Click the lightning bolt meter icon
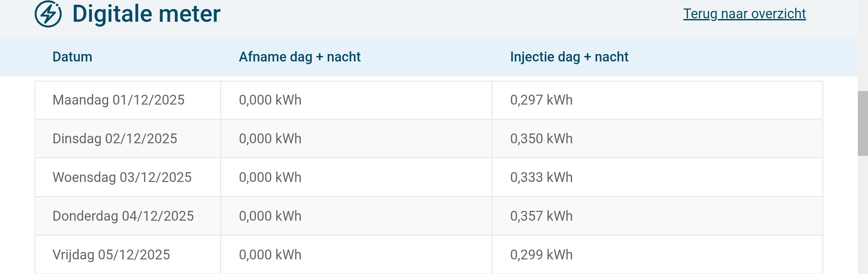868x274 pixels. [48, 14]
